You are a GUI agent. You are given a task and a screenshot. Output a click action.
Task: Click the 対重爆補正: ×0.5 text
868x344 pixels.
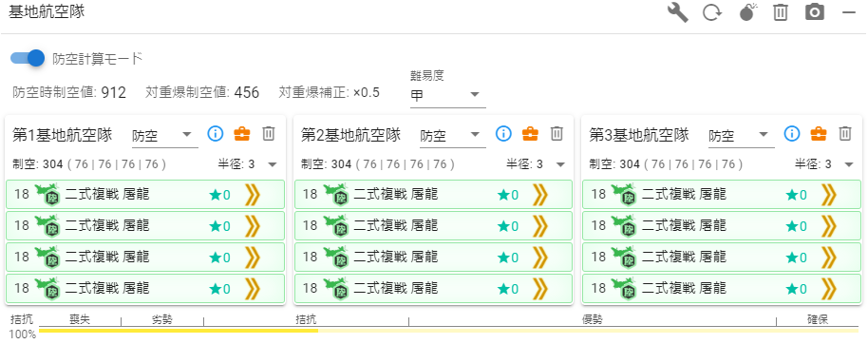click(x=330, y=92)
